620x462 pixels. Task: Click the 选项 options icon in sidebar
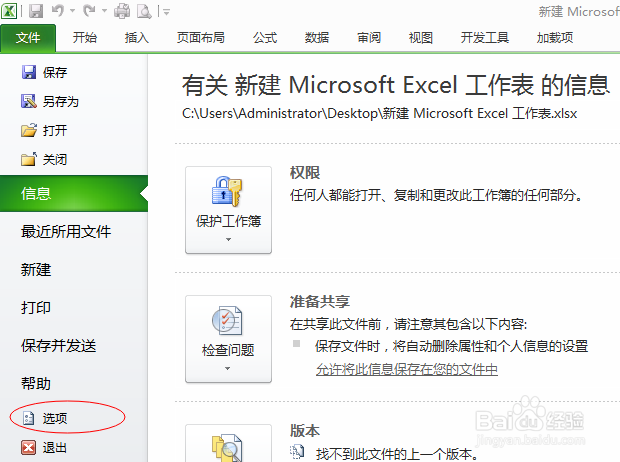[x=28, y=418]
